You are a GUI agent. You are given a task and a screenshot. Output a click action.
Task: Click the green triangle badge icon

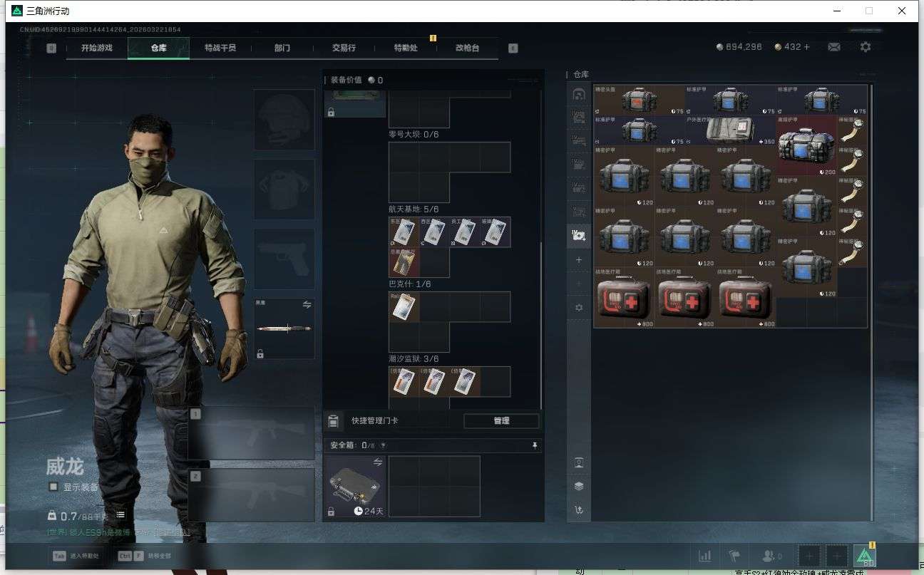coord(865,556)
